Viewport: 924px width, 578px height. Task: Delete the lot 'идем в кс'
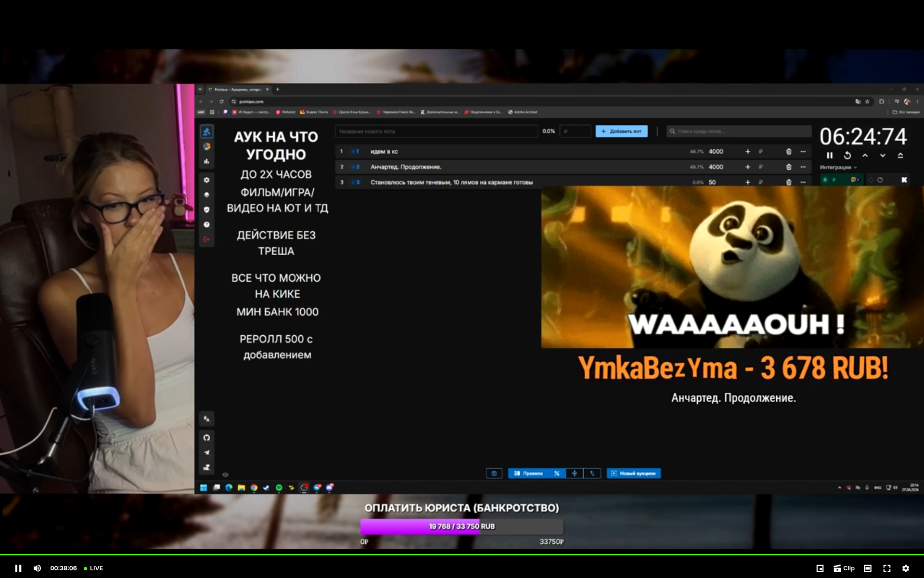788,151
